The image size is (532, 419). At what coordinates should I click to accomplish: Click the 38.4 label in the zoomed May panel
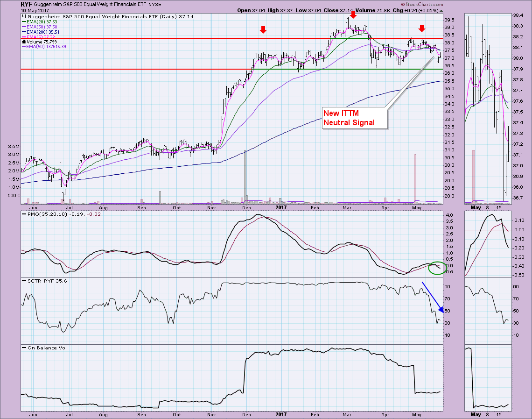[518, 15]
